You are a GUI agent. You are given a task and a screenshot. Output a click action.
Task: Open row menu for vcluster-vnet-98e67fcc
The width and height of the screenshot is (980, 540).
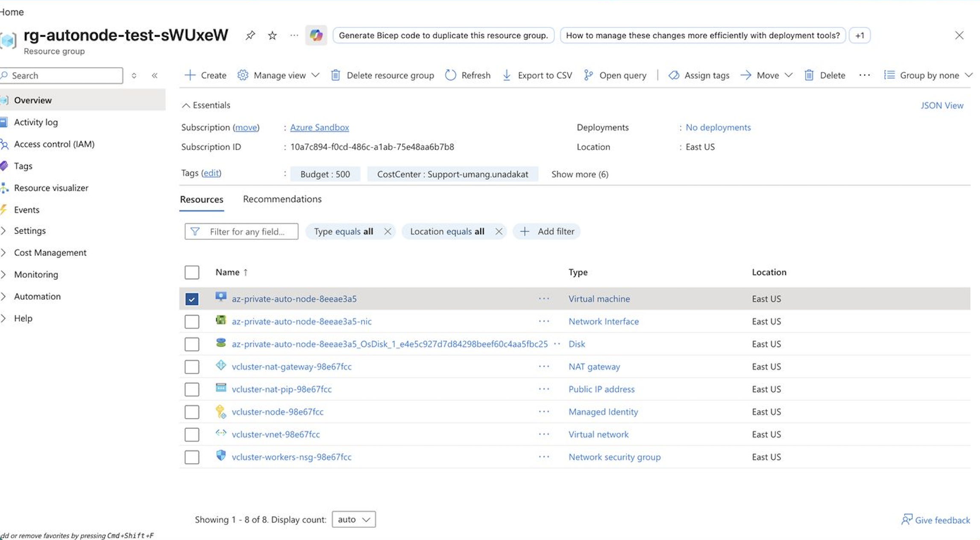pyautogui.click(x=544, y=434)
